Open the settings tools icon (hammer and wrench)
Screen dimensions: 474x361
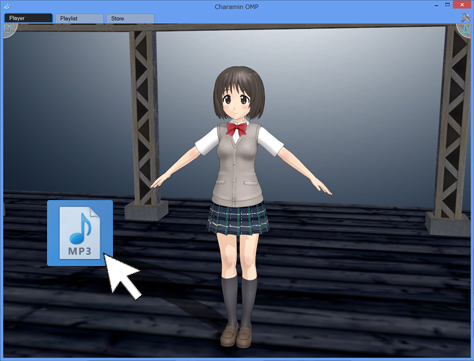click(x=466, y=18)
